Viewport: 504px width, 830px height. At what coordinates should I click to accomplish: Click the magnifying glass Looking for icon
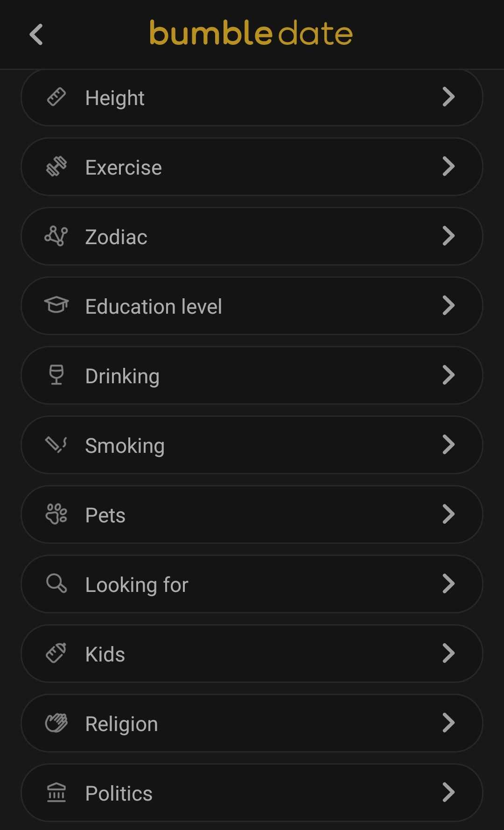click(x=56, y=584)
